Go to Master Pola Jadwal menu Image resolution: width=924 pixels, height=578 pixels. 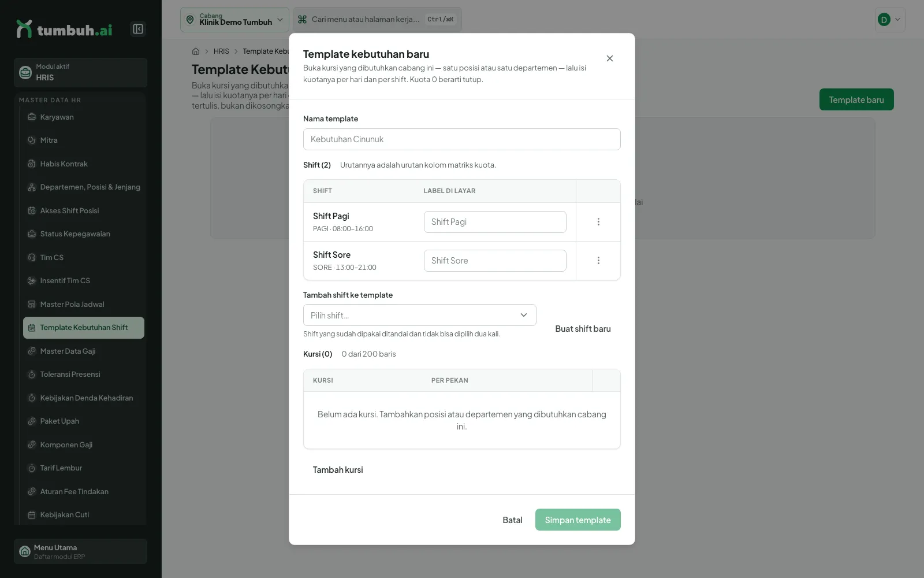tap(84, 305)
